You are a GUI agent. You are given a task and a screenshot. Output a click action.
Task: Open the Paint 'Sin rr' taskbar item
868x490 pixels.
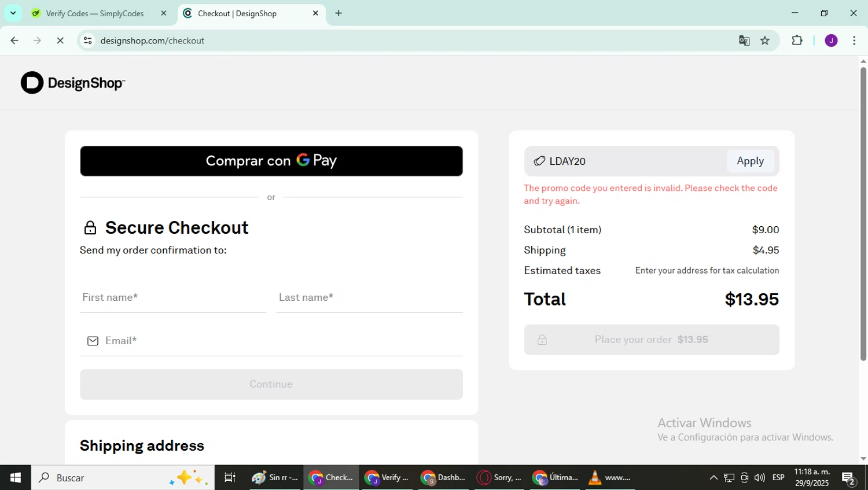[275, 477]
